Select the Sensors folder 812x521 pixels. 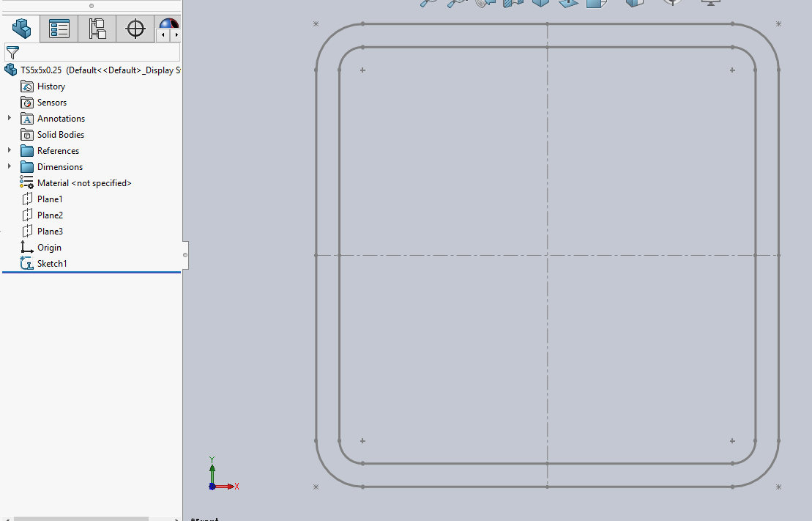(43, 102)
